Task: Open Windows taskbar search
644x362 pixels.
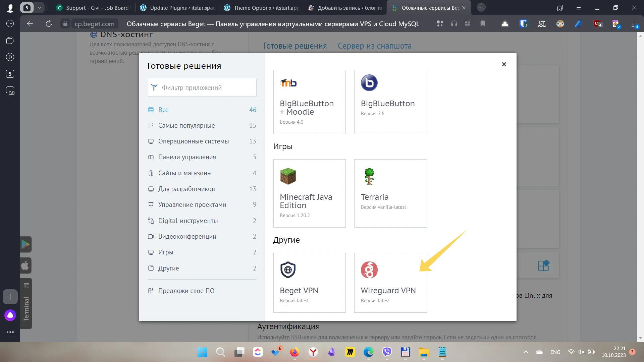Action: tap(220, 352)
